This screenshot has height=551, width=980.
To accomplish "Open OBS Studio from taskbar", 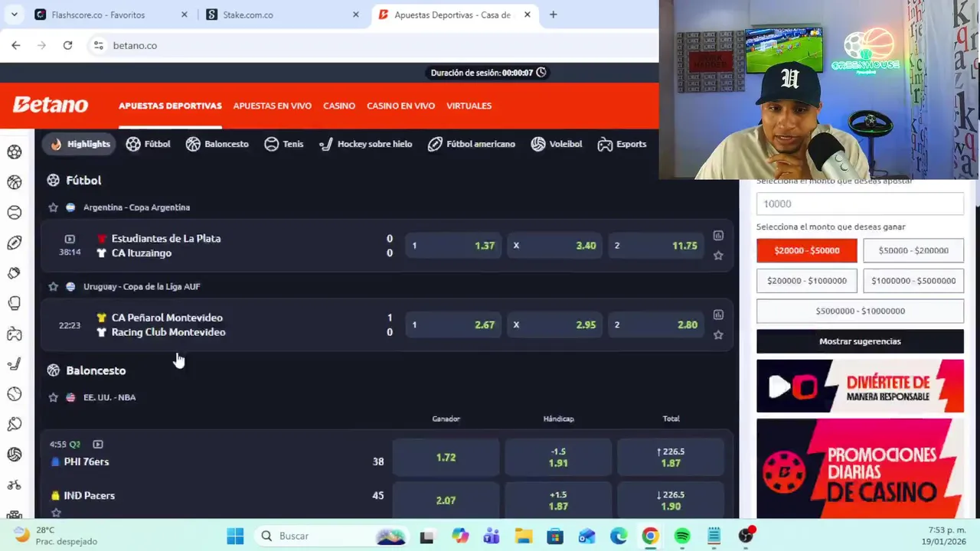I will point(746,536).
